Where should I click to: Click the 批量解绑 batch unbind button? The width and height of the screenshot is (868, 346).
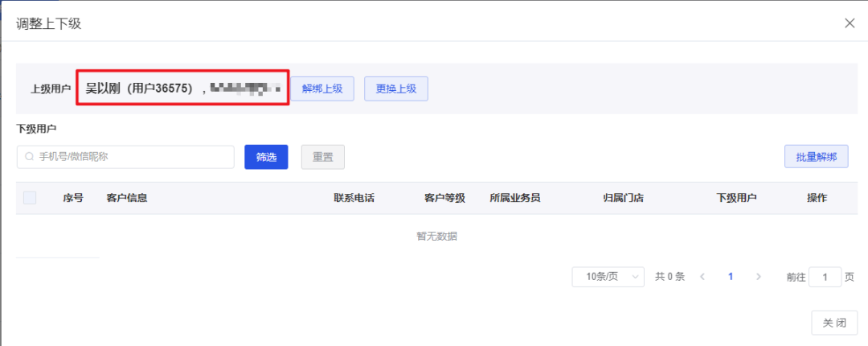point(816,156)
